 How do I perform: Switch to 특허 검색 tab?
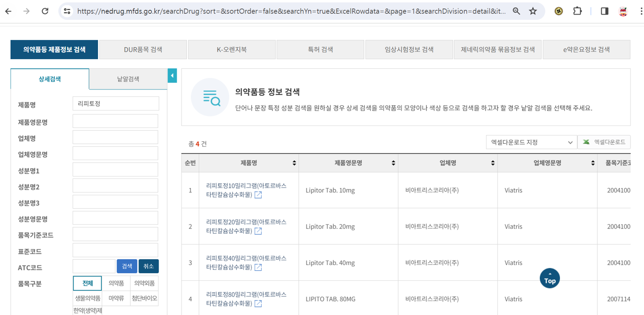[x=320, y=50]
